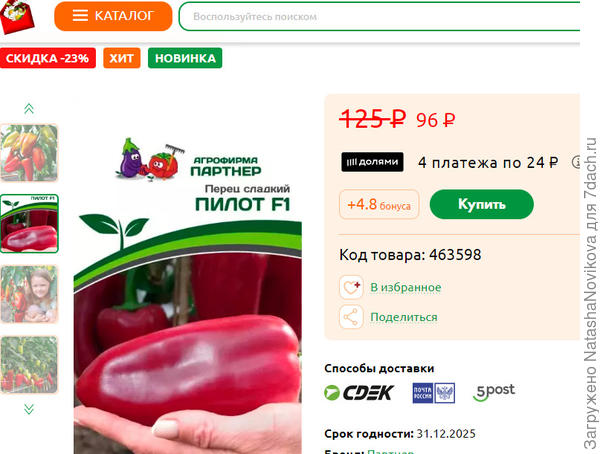
Task: Click the thumbnail gallery up chevron
Action: pyautogui.click(x=29, y=109)
